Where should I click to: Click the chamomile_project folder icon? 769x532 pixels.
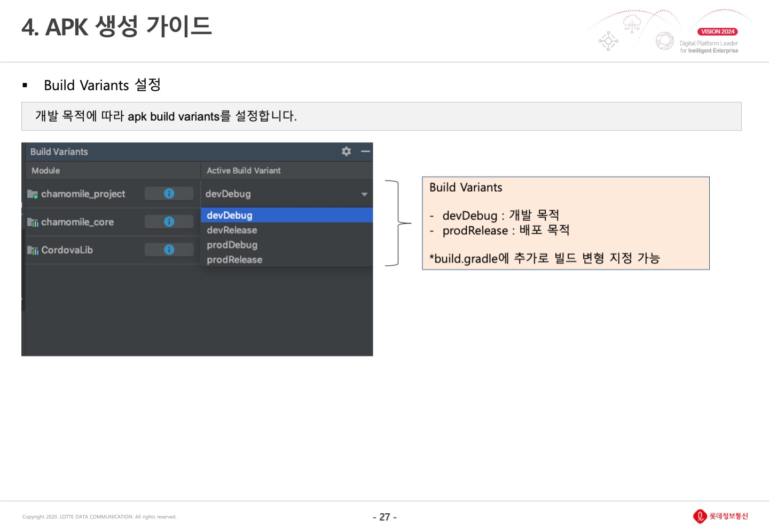pyautogui.click(x=33, y=194)
